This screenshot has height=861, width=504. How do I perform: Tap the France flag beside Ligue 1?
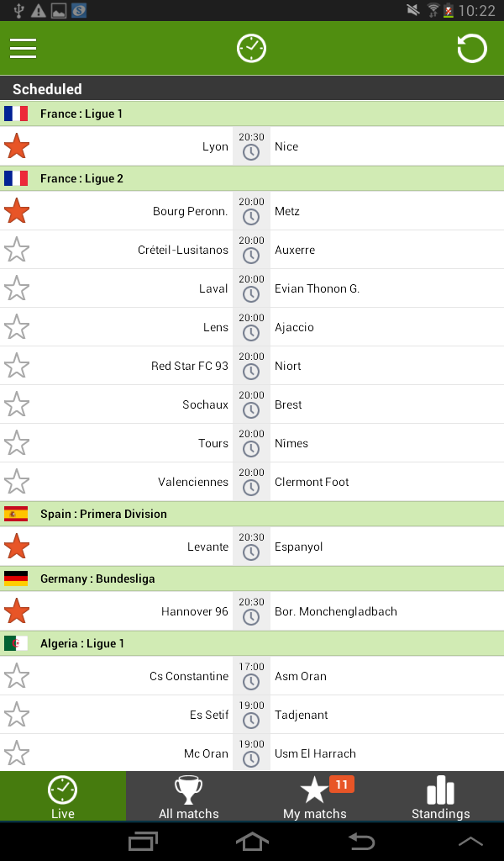point(16,114)
